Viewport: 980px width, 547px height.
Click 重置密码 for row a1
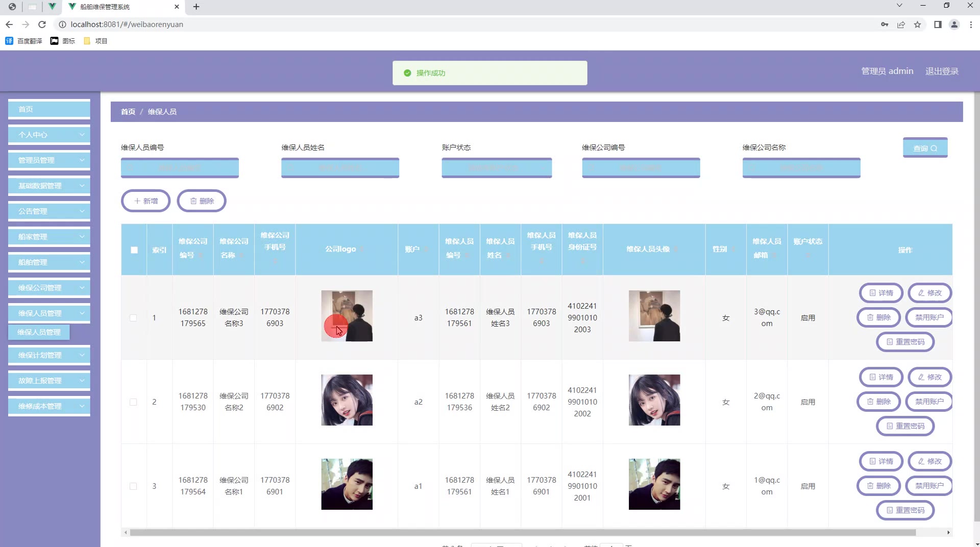point(905,510)
